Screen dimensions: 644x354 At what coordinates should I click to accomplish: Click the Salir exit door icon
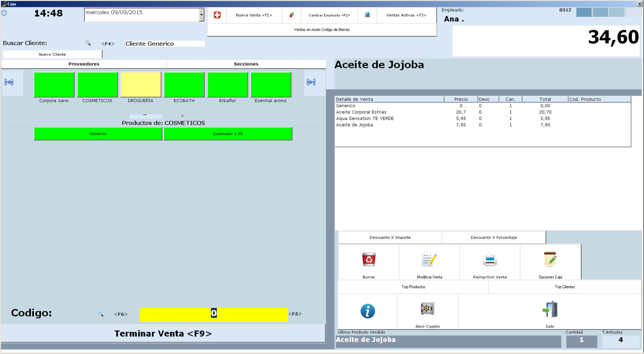(x=550, y=309)
